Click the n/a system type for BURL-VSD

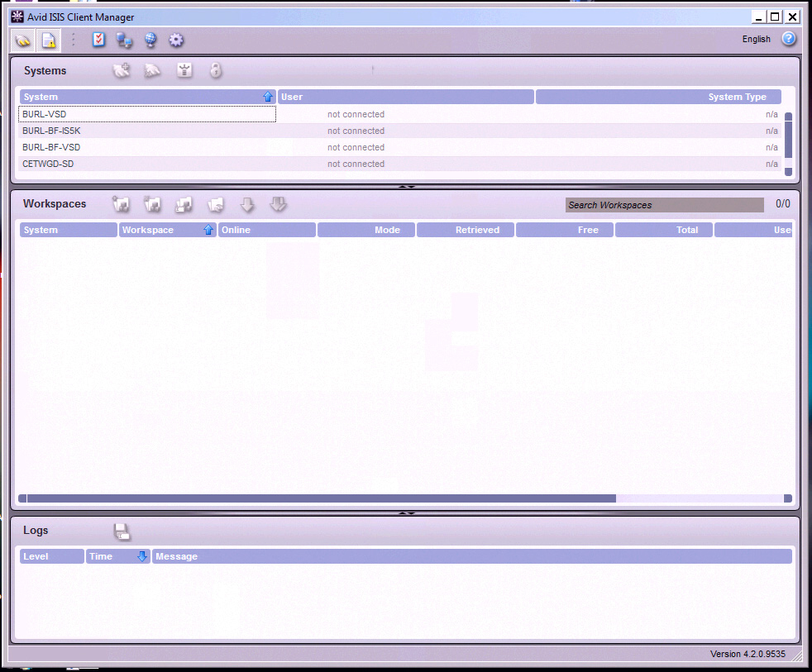[x=771, y=114]
